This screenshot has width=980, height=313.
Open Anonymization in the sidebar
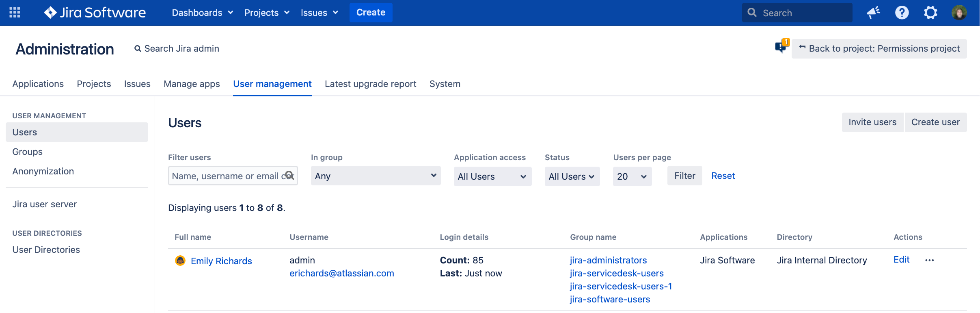tap(43, 171)
